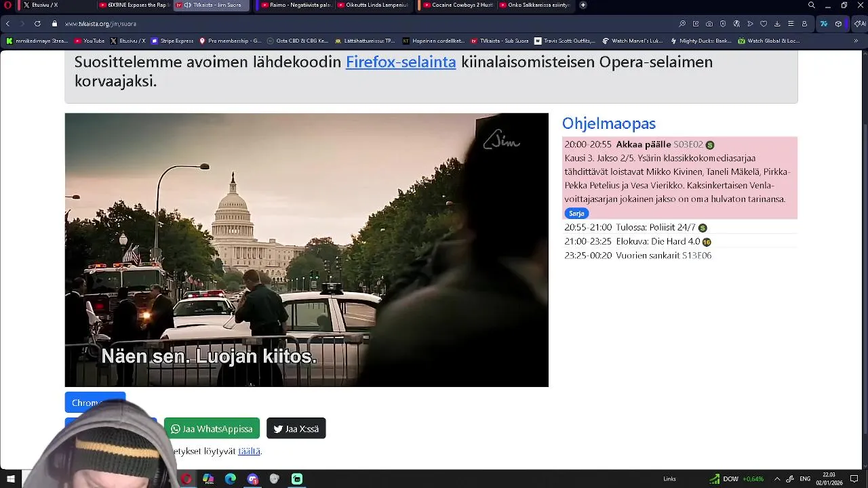Image resolution: width=868 pixels, height=488 pixels.
Task: Open the downloads icon
Action: [777, 24]
